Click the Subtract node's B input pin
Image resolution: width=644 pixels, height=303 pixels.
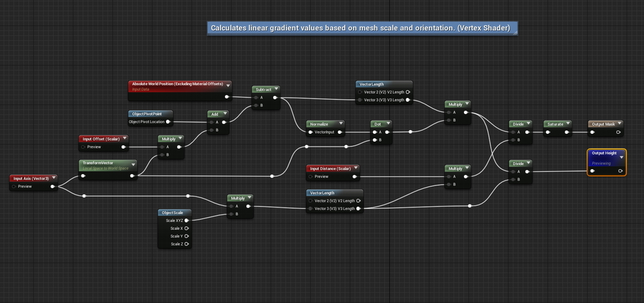(x=256, y=106)
